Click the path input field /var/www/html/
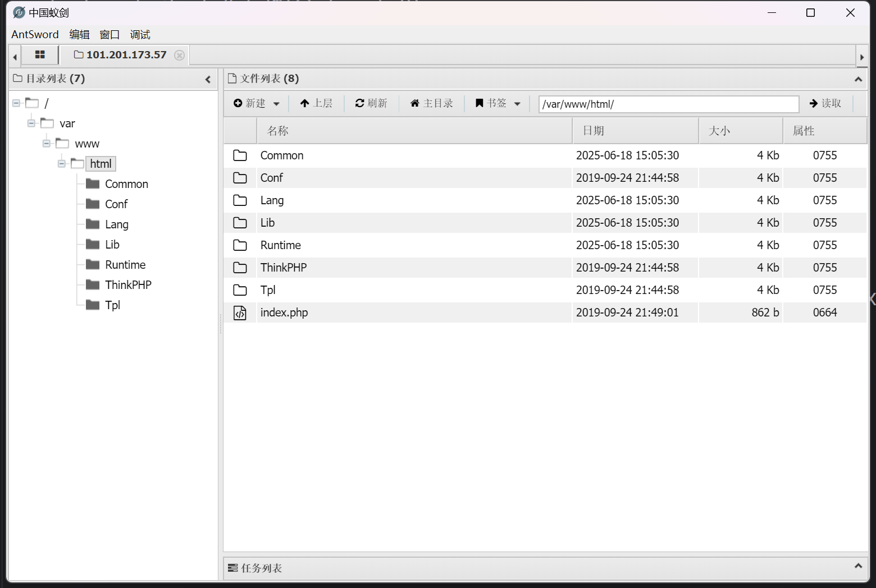This screenshot has height=588, width=876. point(668,104)
